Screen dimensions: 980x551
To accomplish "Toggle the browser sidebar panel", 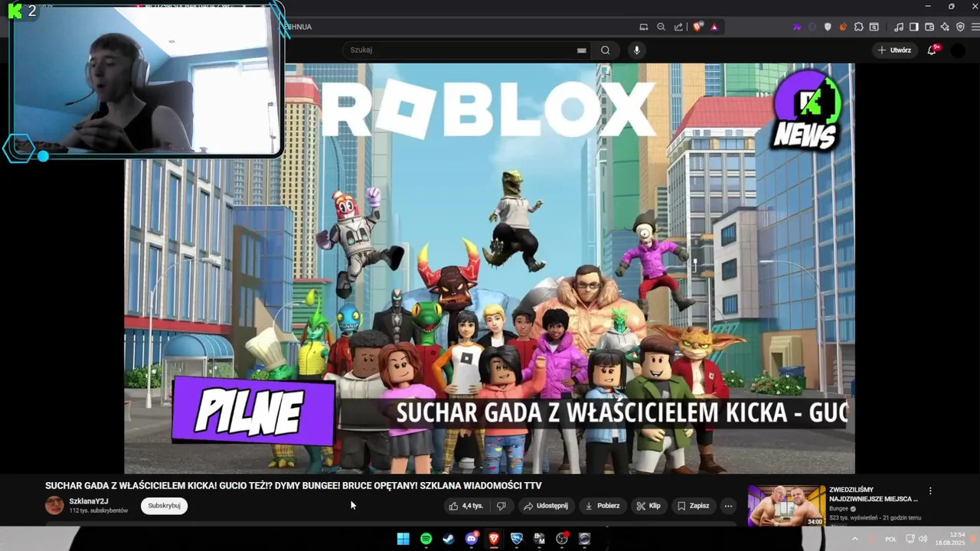I will click(914, 27).
